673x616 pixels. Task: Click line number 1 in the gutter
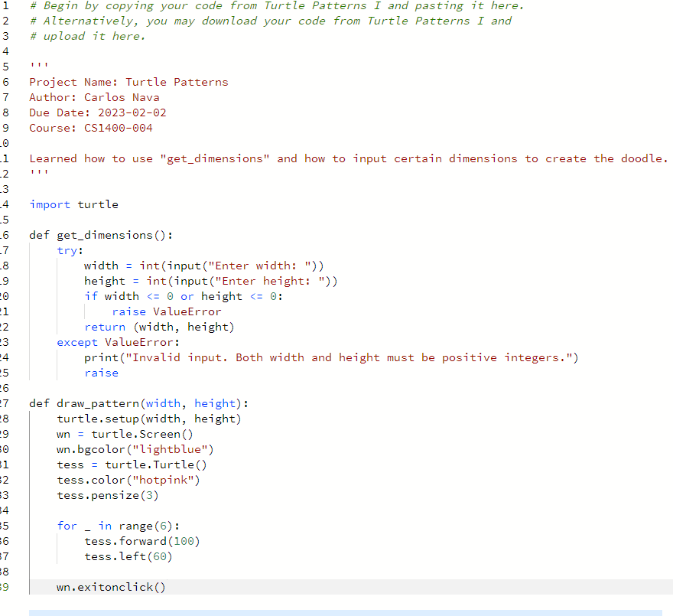point(5,5)
